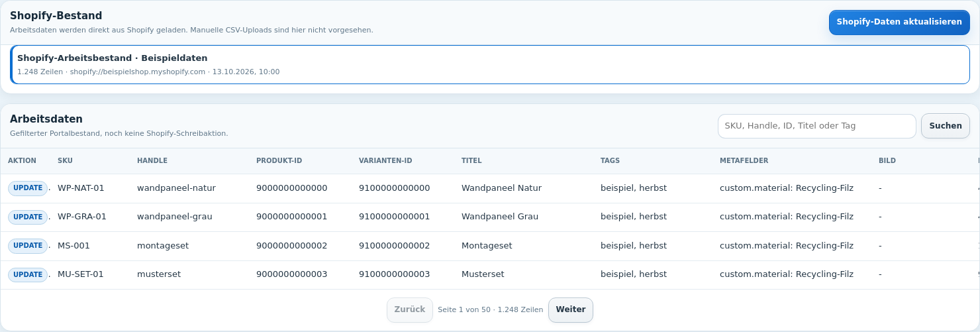Image resolution: width=980 pixels, height=332 pixels.
Task: Click title Wandpaneel Grau
Action: 500,217
